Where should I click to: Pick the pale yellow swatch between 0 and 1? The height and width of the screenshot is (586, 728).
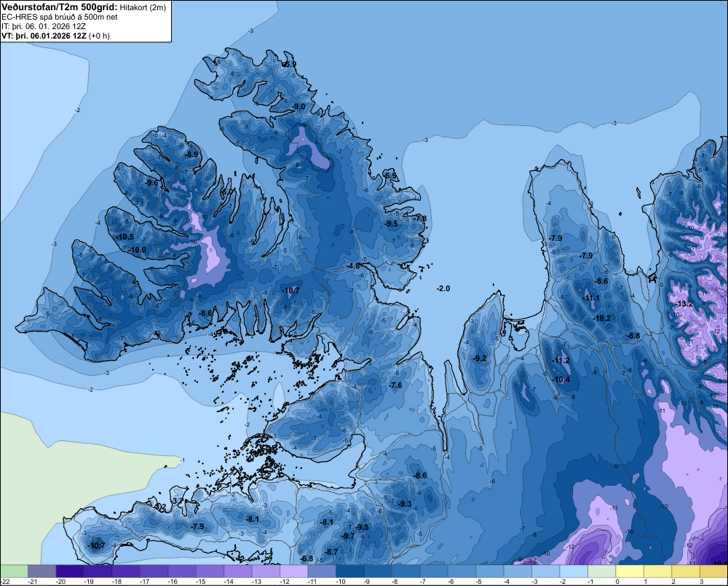(630, 571)
